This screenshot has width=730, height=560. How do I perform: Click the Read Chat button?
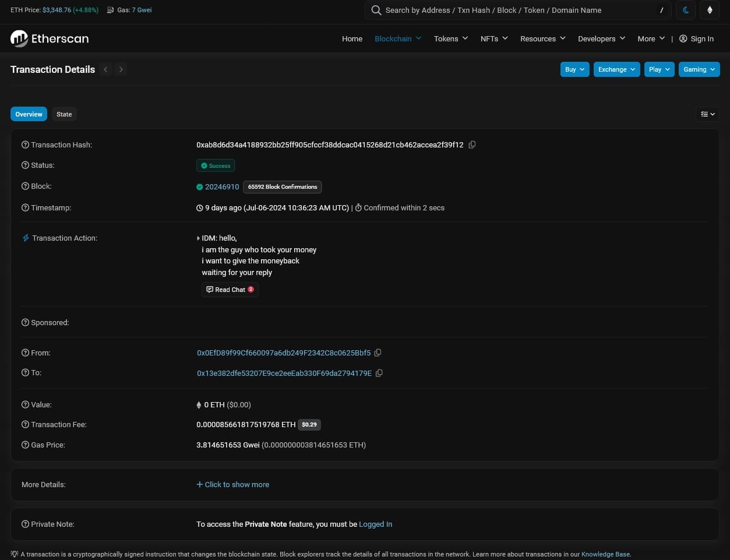tap(230, 290)
